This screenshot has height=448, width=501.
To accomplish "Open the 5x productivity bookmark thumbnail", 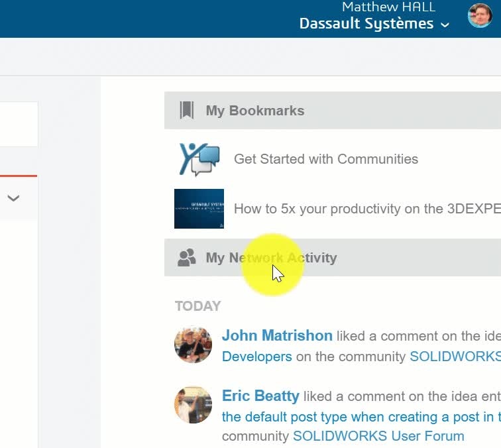I will (x=199, y=209).
